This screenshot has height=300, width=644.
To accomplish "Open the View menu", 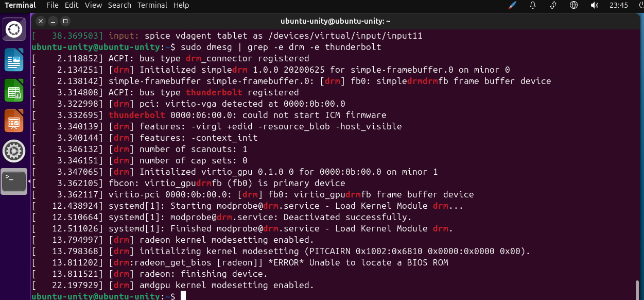I will 93,5.
